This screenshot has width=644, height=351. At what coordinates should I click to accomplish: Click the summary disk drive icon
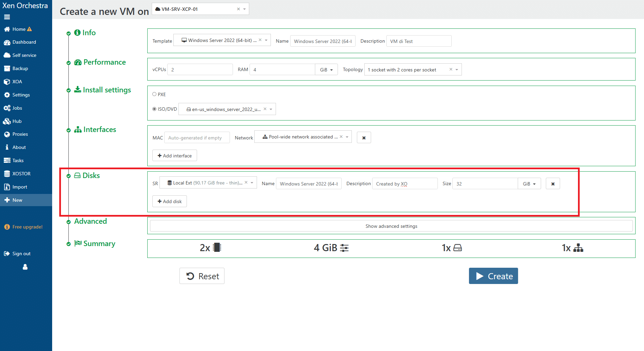point(457,248)
